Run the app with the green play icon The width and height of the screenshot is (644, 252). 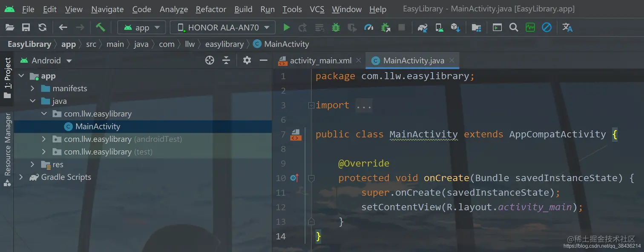(x=286, y=28)
